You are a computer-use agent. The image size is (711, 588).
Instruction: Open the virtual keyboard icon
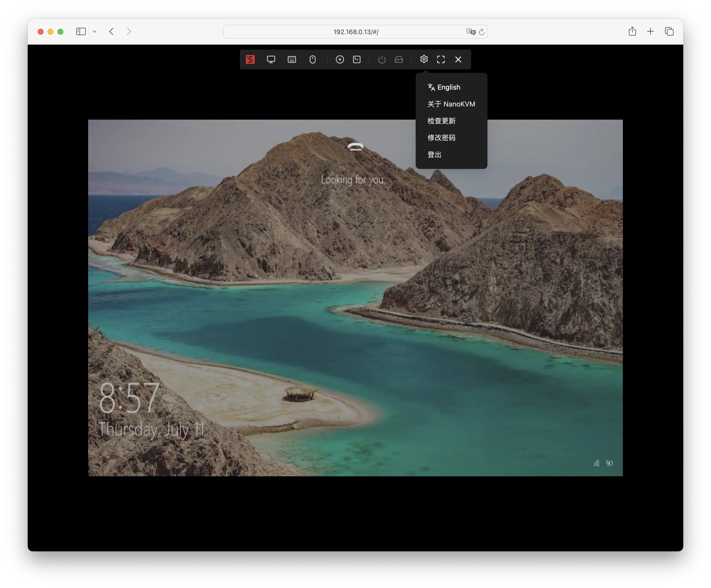[292, 59]
